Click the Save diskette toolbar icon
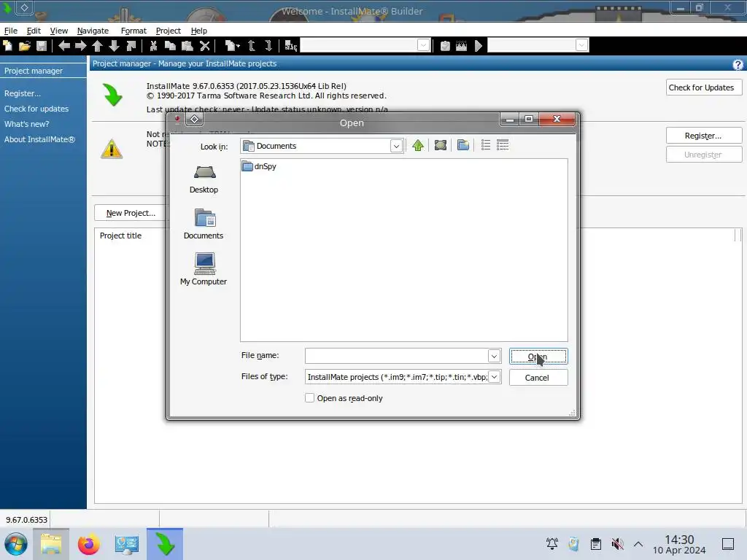 (42, 46)
